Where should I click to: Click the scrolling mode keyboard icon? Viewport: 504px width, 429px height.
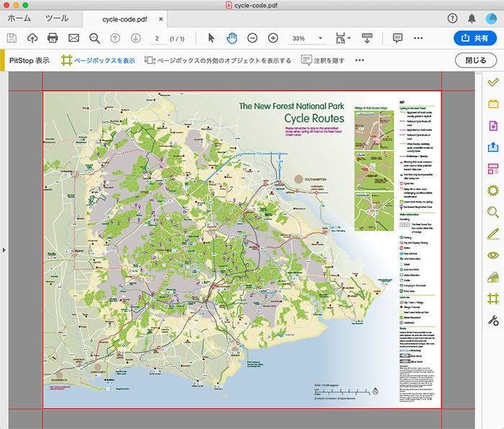pyautogui.click(x=367, y=38)
